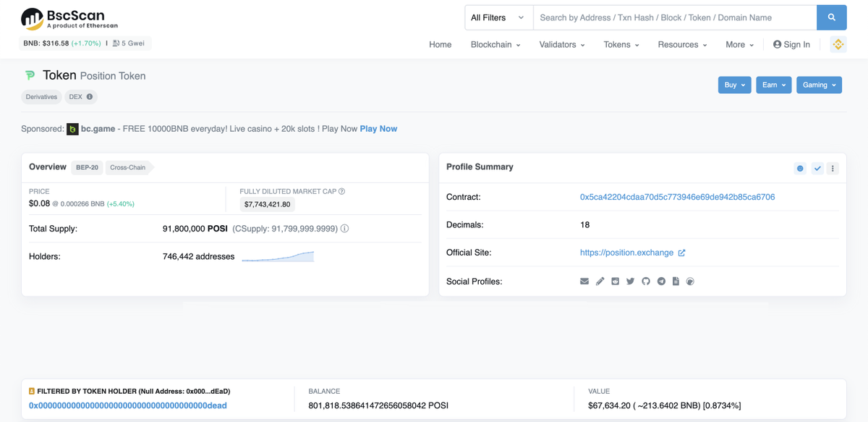Image resolution: width=868 pixels, height=422 pixels.
Task: Expand the Blockchain menu
Action: pyautogui.click(x=495, y=44)
